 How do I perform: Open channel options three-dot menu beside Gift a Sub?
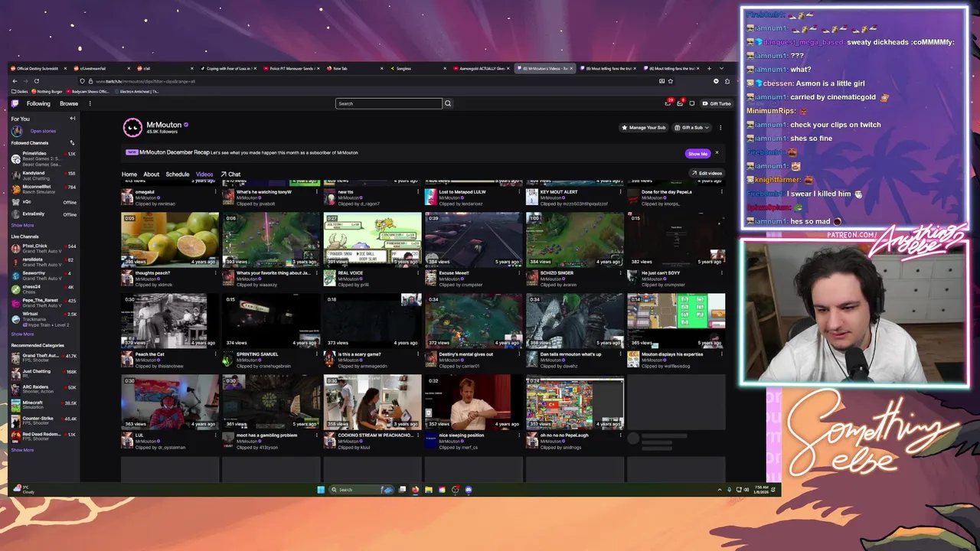(x=719, y=127)
